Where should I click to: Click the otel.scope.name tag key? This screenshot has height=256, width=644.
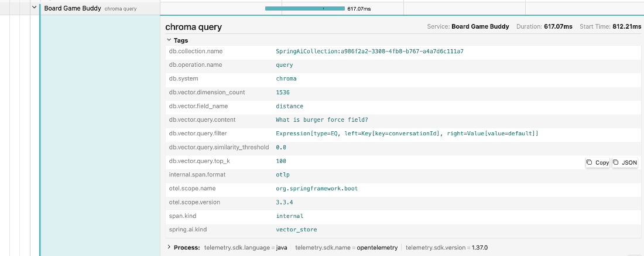click(192, 188)
